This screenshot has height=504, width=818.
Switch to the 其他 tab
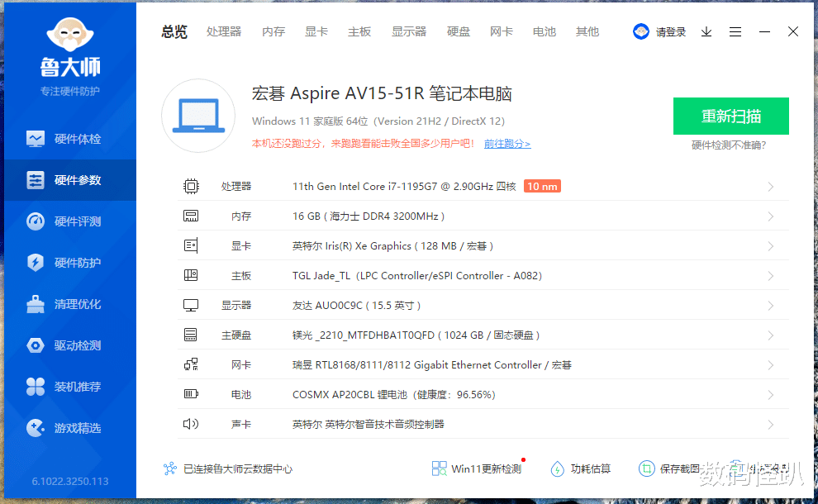point(587,32)
